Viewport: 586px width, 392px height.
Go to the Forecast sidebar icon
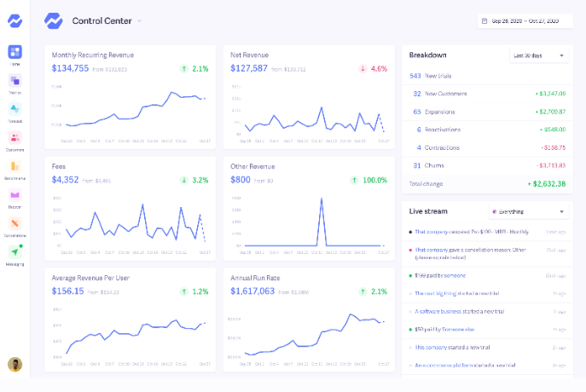15,109
